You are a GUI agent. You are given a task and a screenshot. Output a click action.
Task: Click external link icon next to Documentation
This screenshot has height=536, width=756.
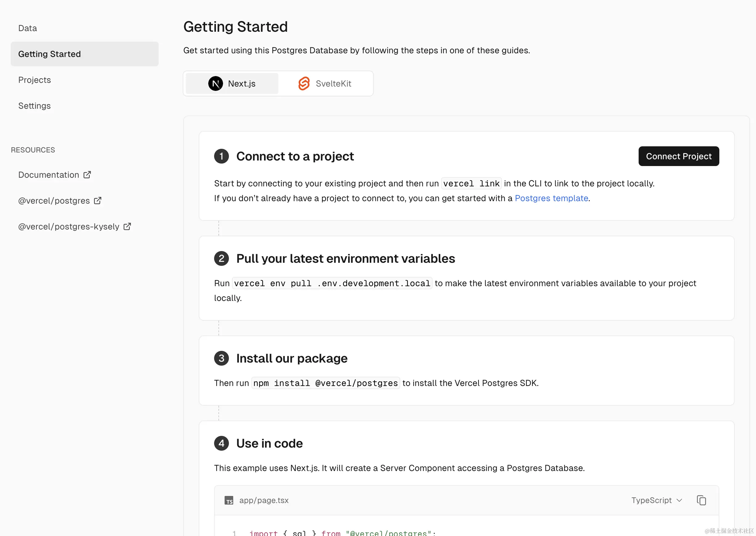tap(87, 175)
